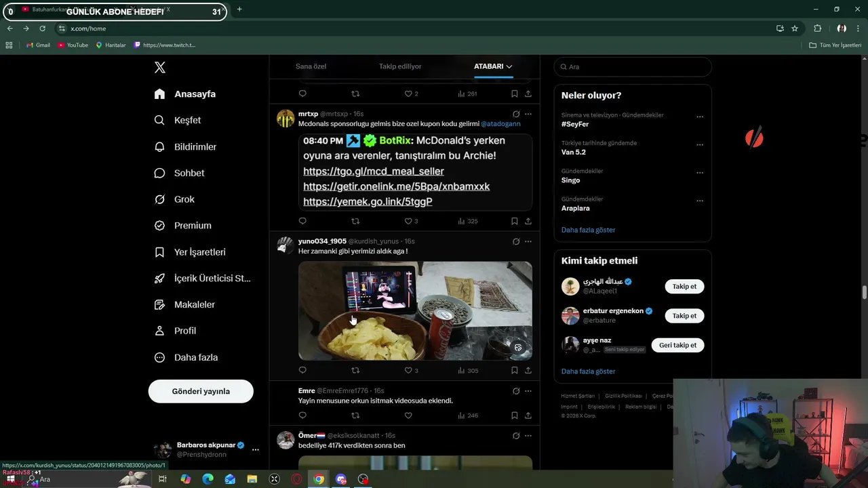
Task: View analytics of yuno034_1905's post (305)
Action: point(468,371)
